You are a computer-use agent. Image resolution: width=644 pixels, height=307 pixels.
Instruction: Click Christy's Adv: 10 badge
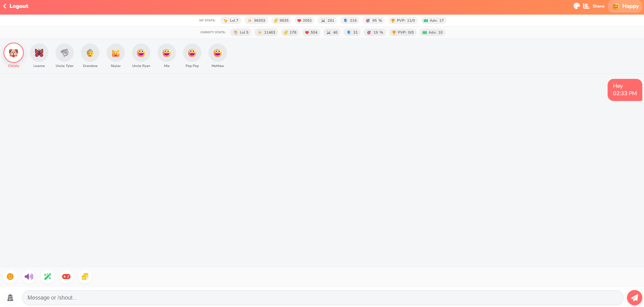pyautogui.click(x=432, y=32)
